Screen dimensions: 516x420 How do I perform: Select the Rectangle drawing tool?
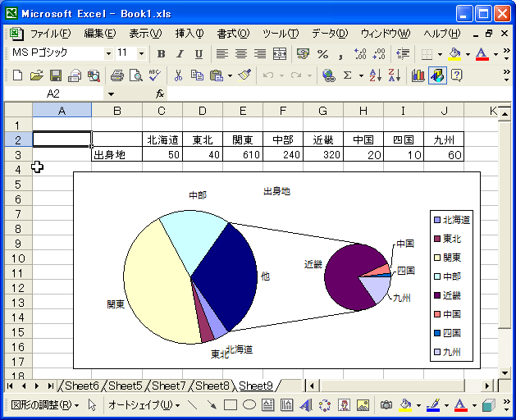pyautogui.click(x=230, y=405)
